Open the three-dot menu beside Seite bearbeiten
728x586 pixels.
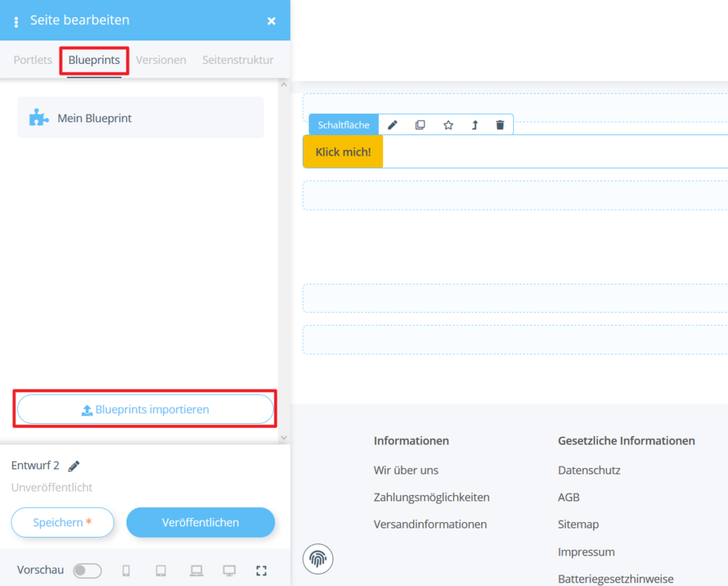pyautogui.click(x=16, y=21)
